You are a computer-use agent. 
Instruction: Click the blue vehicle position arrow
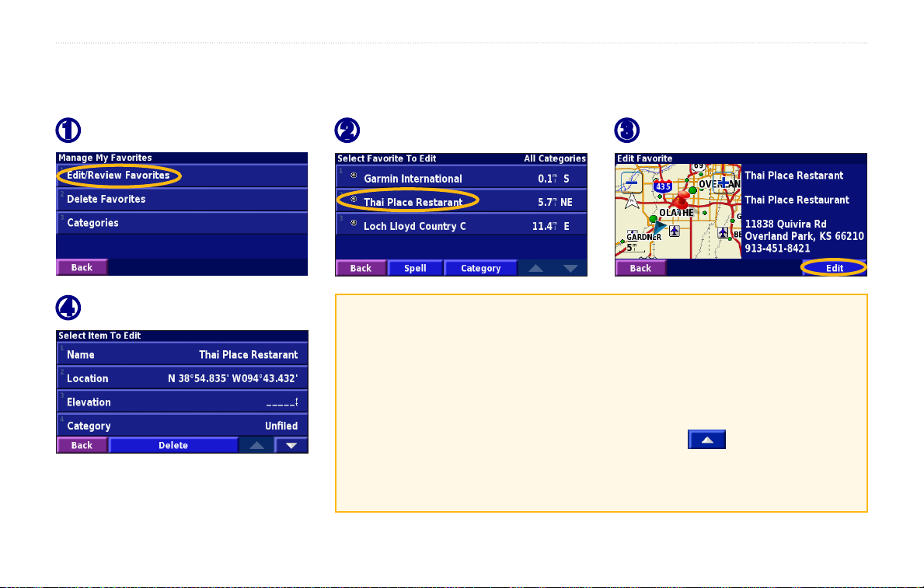click(659, 227)
